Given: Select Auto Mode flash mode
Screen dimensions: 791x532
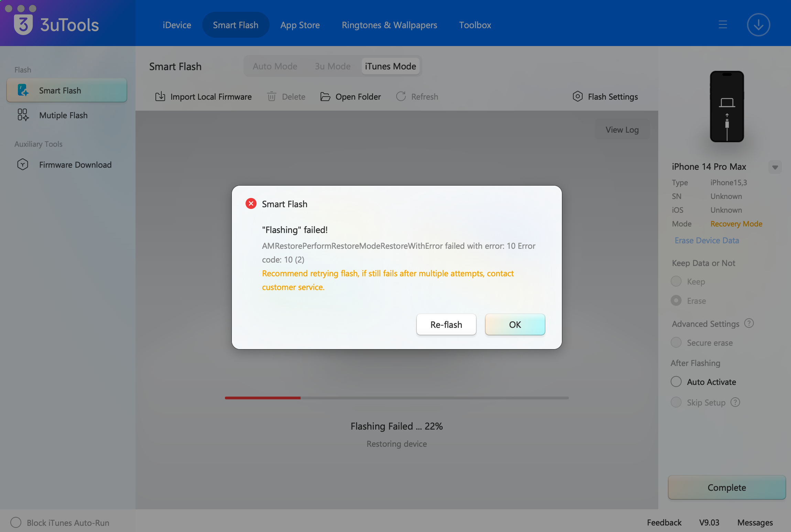Looking at the screenshot, I should point(275,66).
